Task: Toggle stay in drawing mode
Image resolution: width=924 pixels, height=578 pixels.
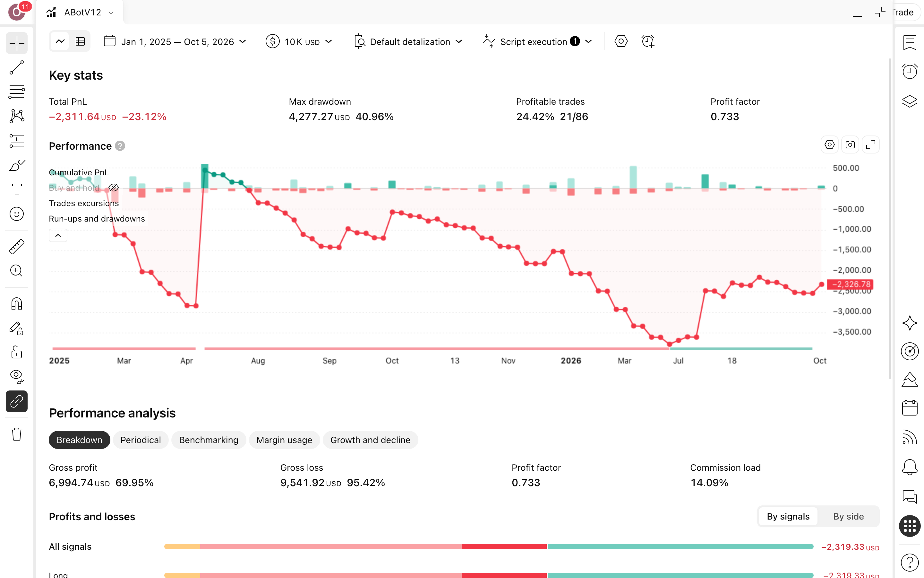Action: point(17,328)
